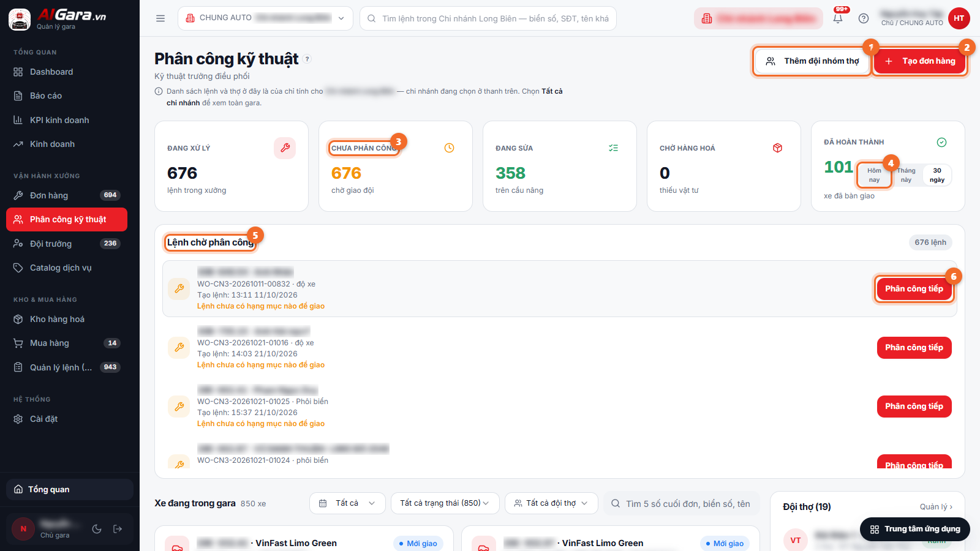Open Kho hàng hoá sidebar item

click(67, 319)
